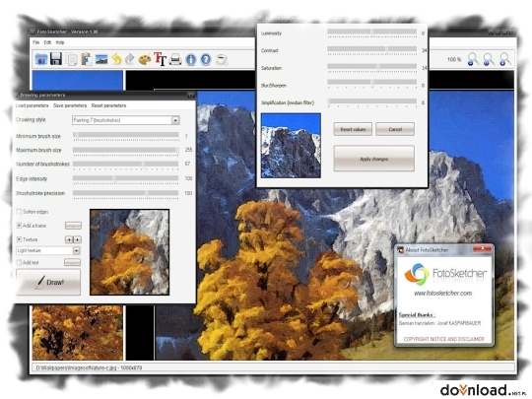Open the Help menu
Screen dimensions: 532x399
(x=60, y=42)
